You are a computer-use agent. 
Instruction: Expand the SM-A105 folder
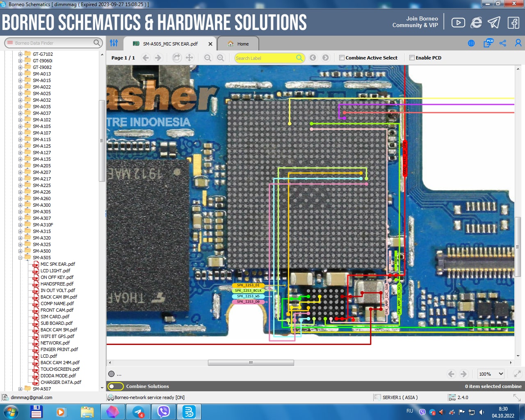click(x=20, y=126)
